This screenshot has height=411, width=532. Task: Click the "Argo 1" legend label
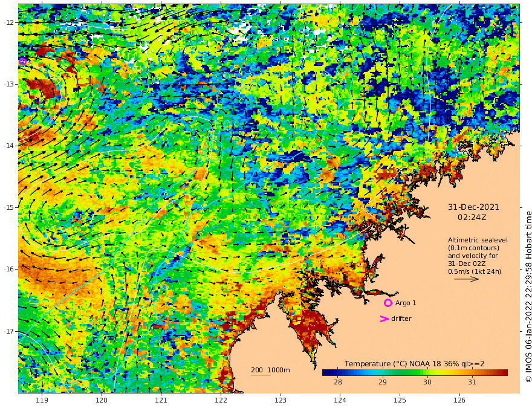pos(406,303)
